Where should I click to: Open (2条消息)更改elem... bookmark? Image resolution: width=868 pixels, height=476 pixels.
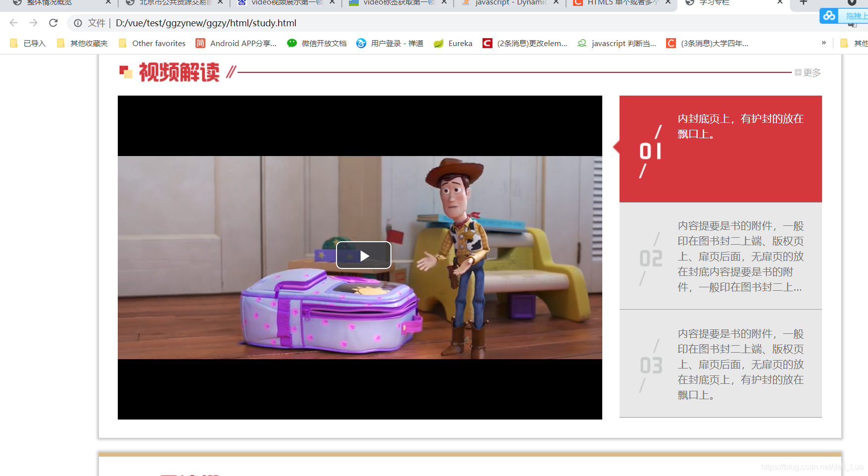point(525,43)
